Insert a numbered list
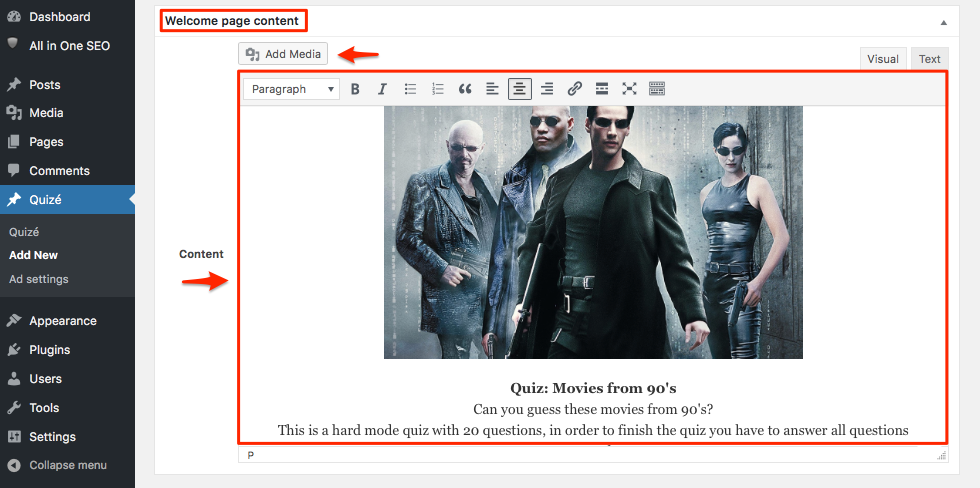This screenshot has height=488, width=980. coord(438,89)
